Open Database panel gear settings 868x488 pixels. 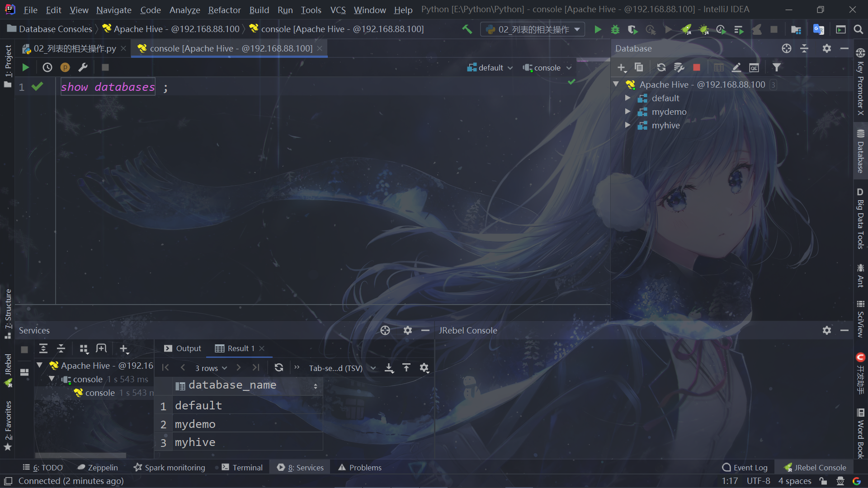coord(826,48)
